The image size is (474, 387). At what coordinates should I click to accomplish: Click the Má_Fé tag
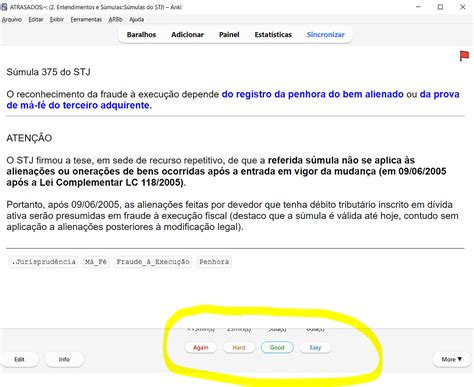[96, 262]
